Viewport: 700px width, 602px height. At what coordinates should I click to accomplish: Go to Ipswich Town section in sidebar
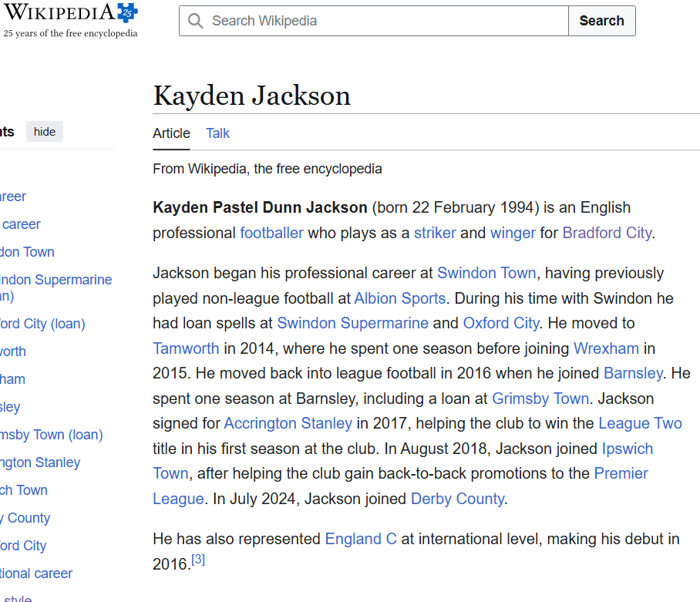24,490
